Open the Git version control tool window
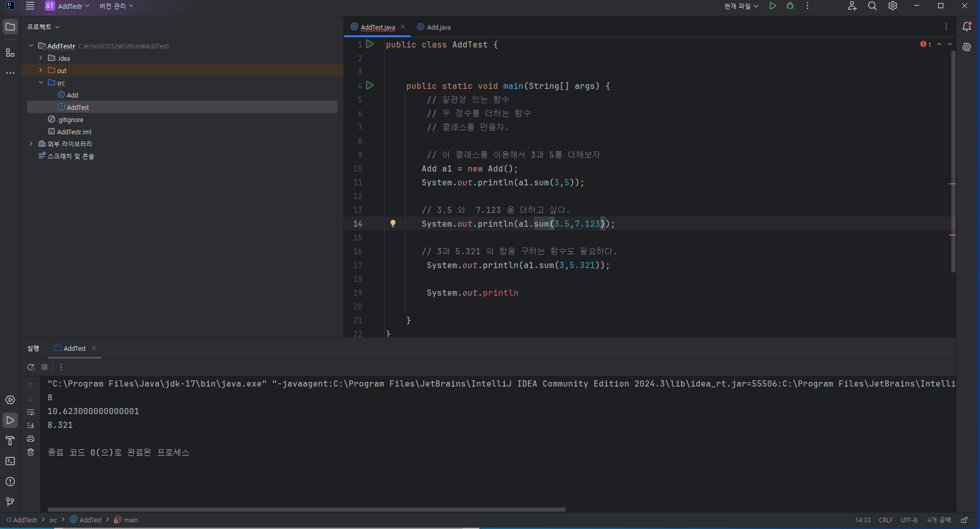 (10, 502)
